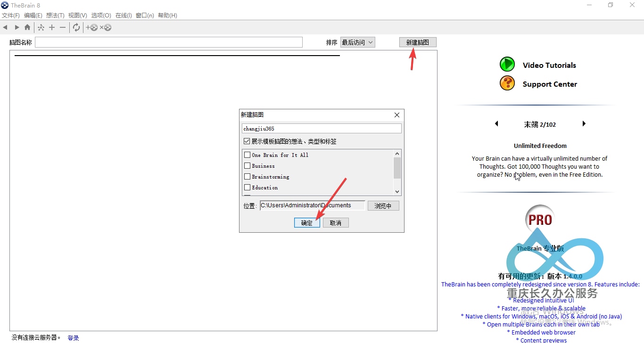The height and width of the screenshot is (343, 644).
Task: Show the next tip with the right arrow
Action: [x=584, y=124]
